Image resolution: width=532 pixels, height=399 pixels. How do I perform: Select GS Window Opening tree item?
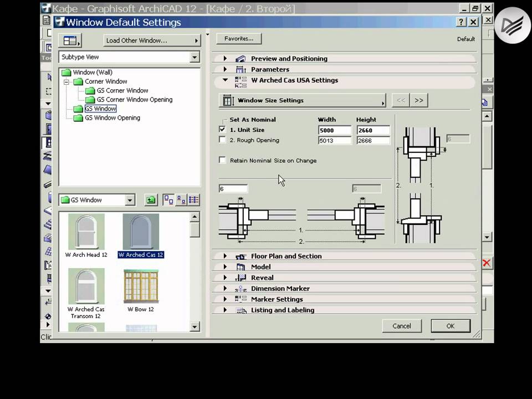point(112,117)
